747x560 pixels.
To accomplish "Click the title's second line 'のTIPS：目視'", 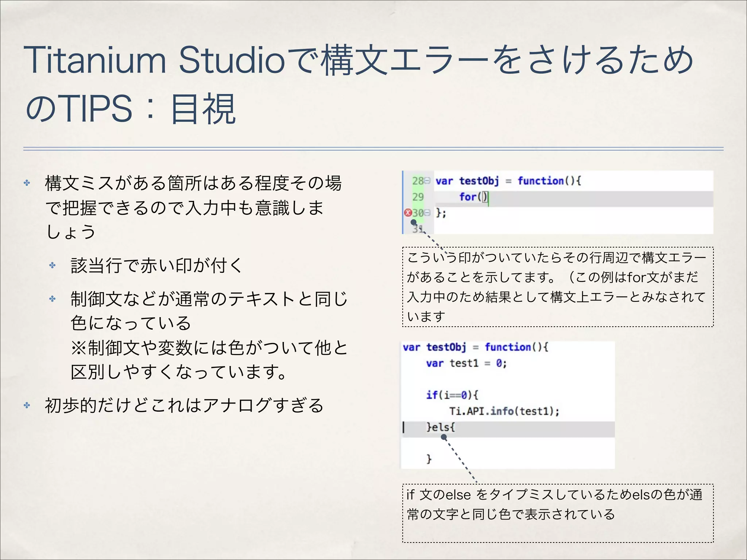I will pyautogui.click(x=131, y=109).
